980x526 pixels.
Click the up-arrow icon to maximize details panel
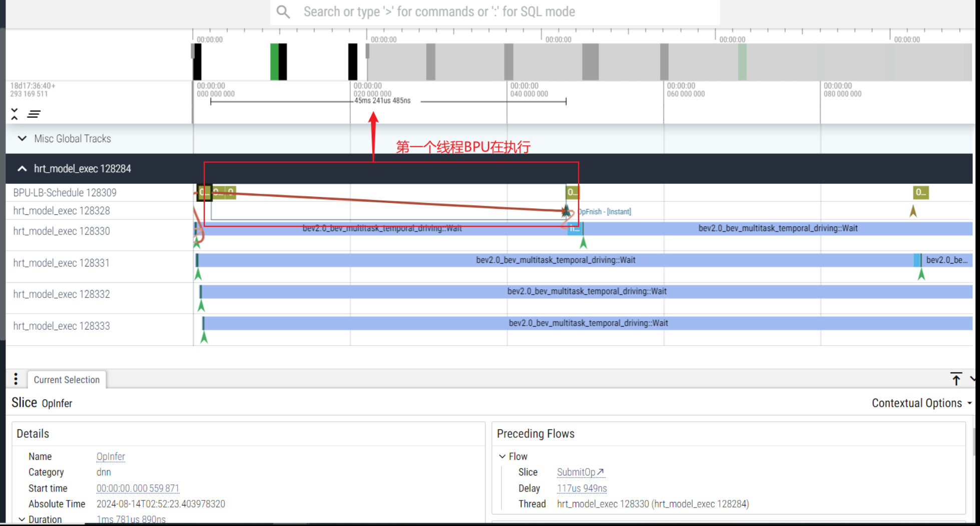[956, 379]
